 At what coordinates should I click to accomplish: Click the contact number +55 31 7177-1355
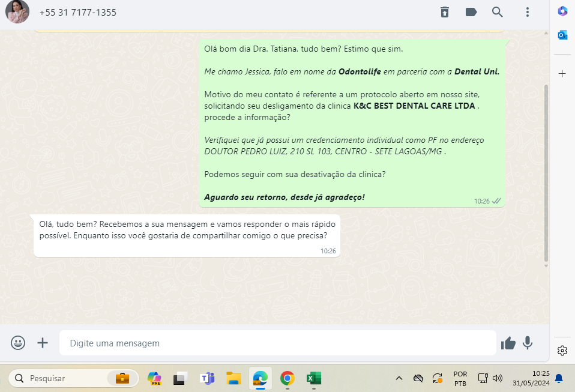(78, 13)
